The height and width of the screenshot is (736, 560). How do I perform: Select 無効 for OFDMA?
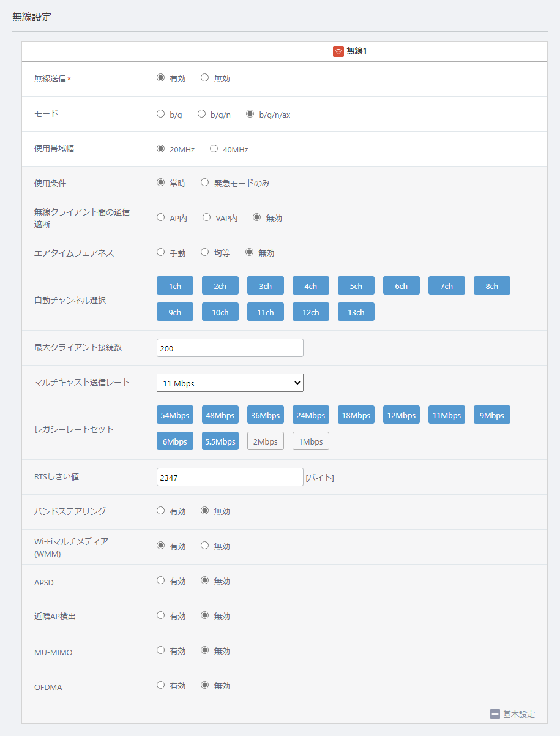coord(205,685)
